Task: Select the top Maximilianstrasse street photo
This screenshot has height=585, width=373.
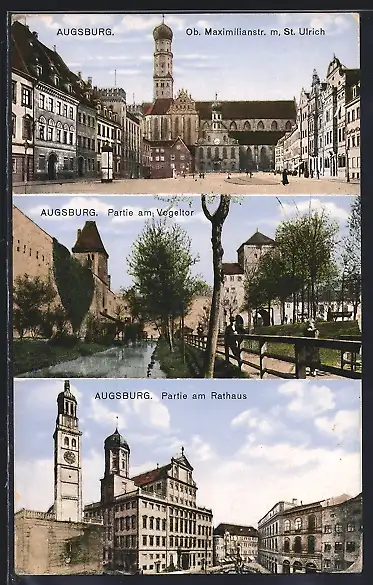Action: (186, 104)
